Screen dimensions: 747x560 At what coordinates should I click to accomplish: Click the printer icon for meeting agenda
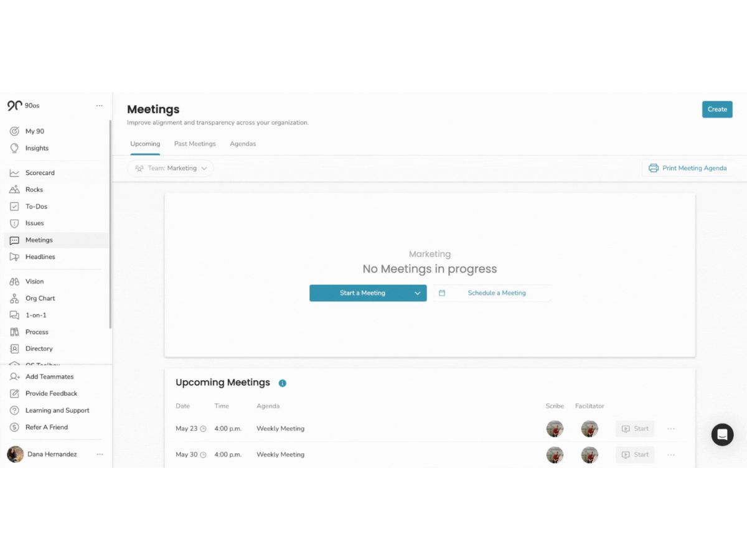[653, 168]
